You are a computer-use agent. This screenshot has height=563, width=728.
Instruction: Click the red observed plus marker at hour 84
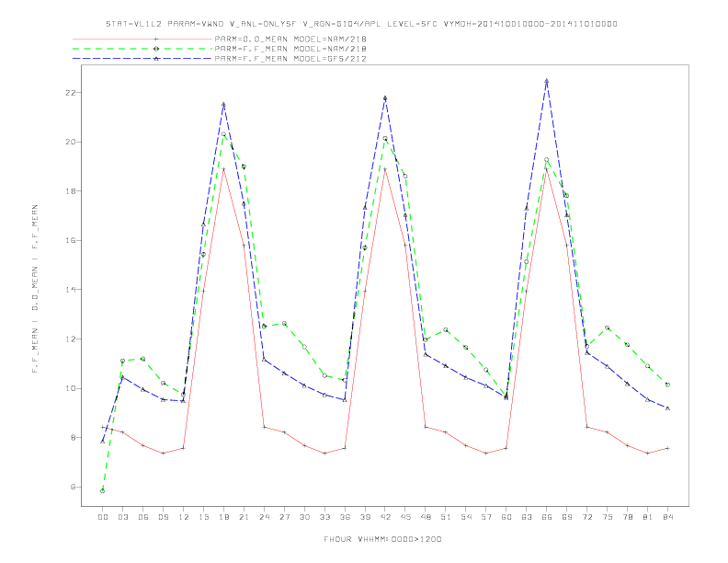click(667, 448)
